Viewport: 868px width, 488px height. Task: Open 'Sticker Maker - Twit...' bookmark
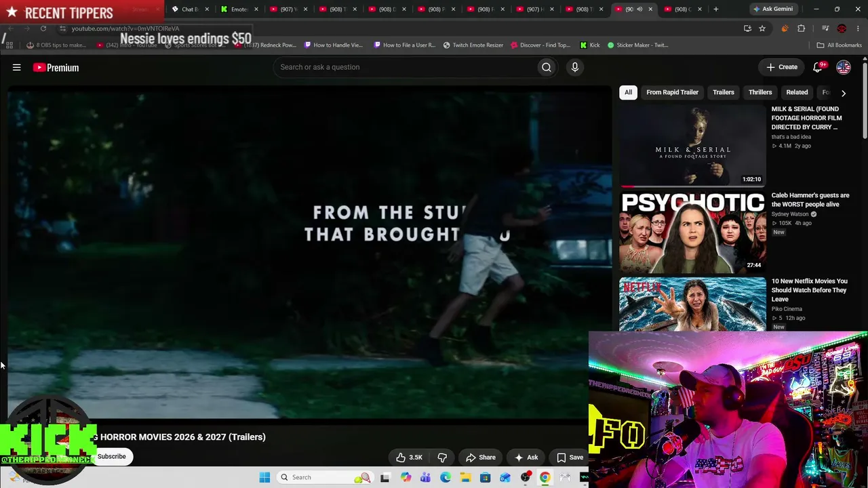[x=637, y=45]
